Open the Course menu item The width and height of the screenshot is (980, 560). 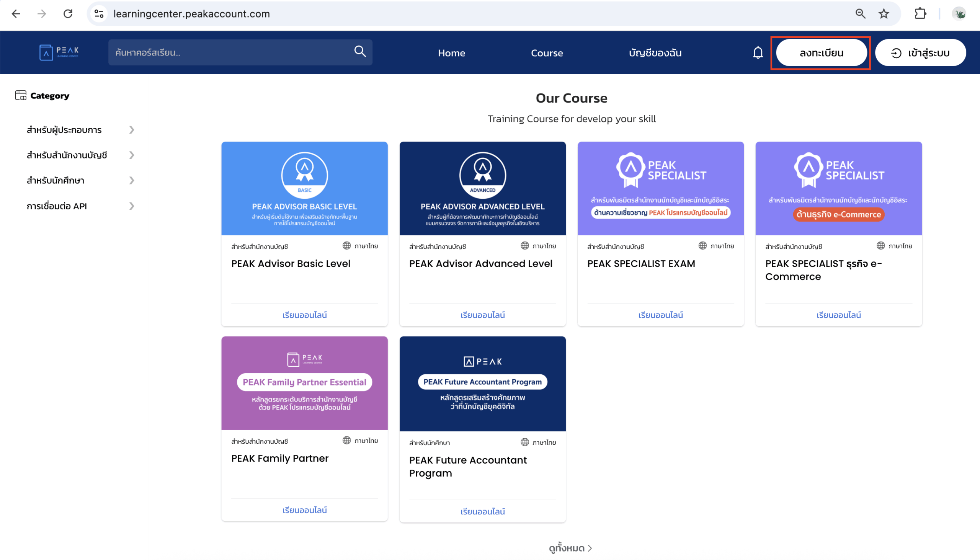[x=547, y=53]
